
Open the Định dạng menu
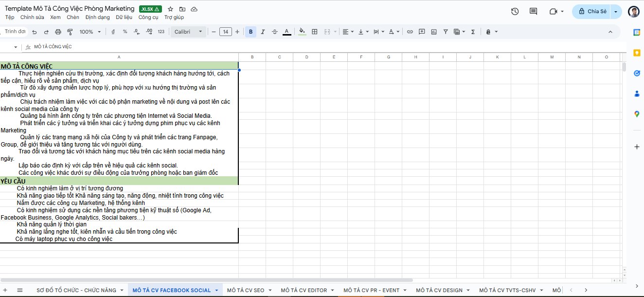(x=97, y=17)
